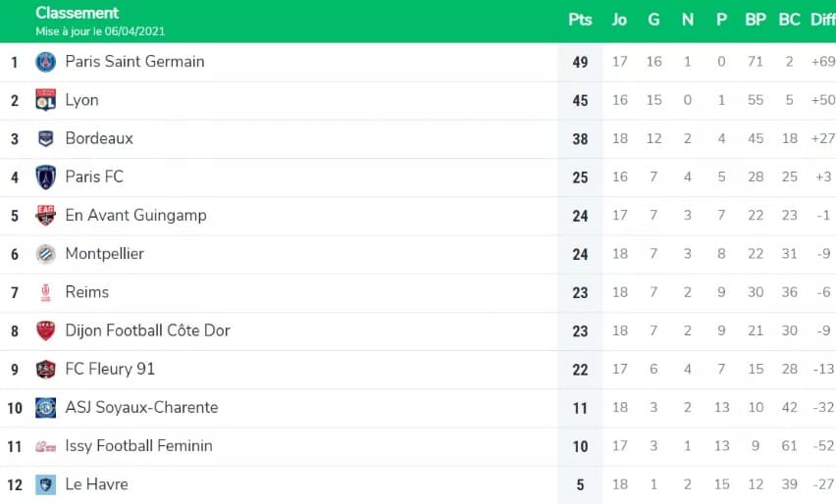Image resolution: width=836 pixels, height=504 pixels.
Task: Click the BP column header
Action: 756,20
